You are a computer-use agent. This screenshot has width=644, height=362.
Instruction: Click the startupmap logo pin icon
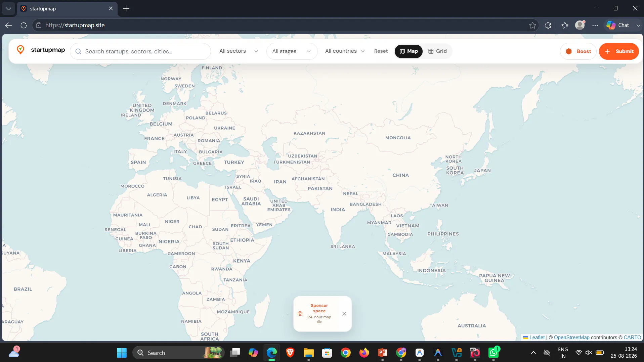tap(20, 50)
